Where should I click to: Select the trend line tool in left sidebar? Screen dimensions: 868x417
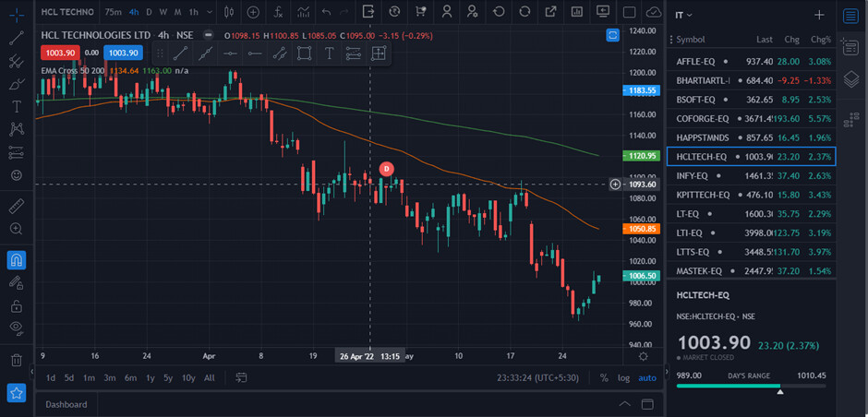pos(17,38)
